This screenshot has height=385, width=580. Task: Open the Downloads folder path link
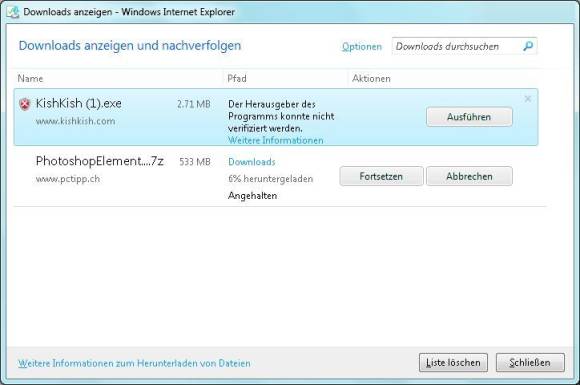(x=252, y=162)
